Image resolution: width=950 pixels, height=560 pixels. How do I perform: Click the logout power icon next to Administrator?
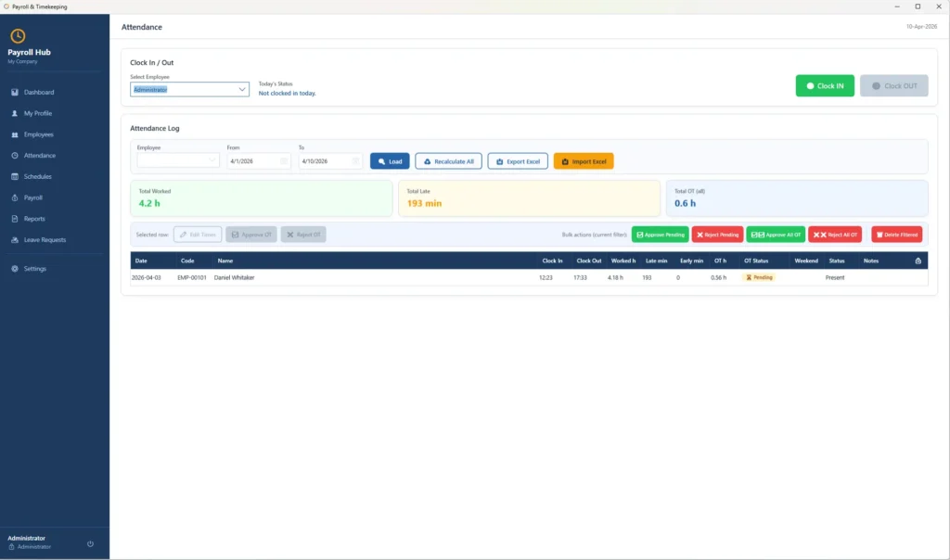click(x=89, y=544)
